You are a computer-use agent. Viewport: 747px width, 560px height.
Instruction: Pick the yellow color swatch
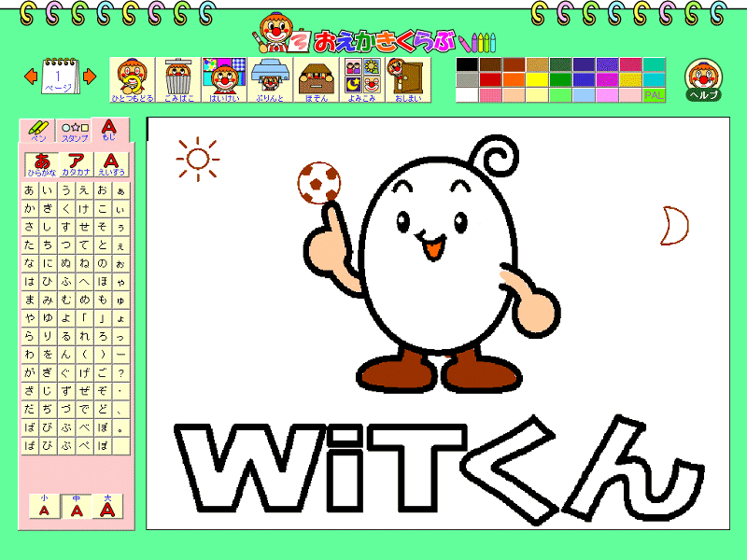tap(537, 79)
